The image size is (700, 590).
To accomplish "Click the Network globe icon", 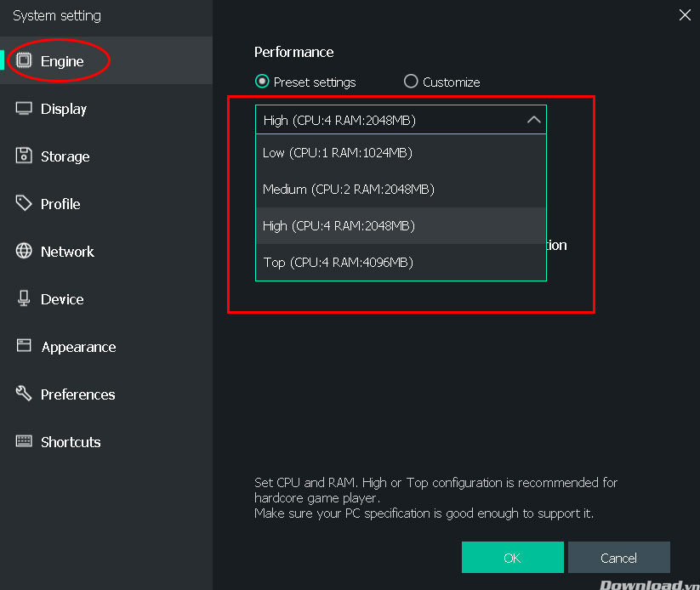I will tap(24, 251).
